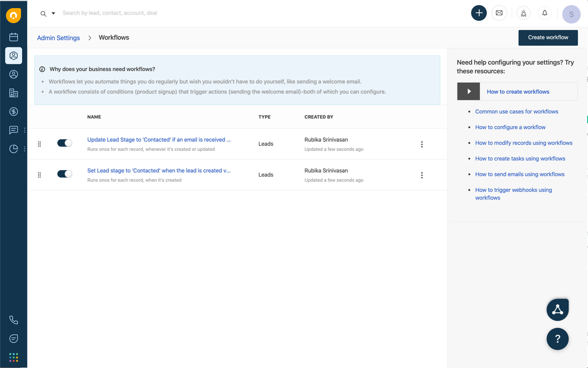This screenshot has width=588, height=368.
Task: Click the phone icon in sidebar
Action: tap(13, 320)
